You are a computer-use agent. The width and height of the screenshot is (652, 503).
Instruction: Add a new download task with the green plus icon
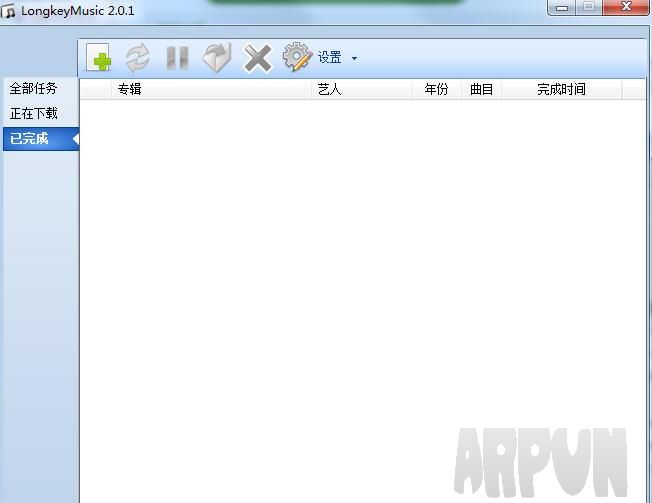[99, 57]
